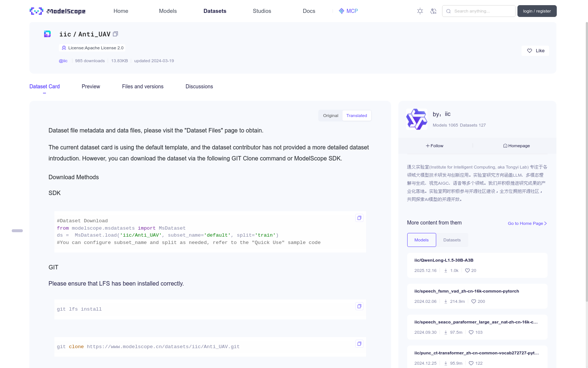The width and height of the screenshot is (588, 368).
Task: Open the Files and versions tab
Action: click(143, 86)
